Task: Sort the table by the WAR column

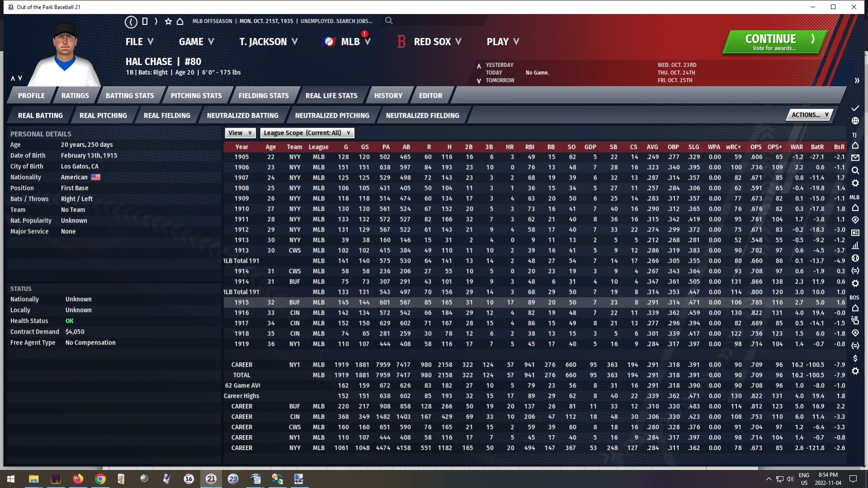Action: tap(797, 147)
